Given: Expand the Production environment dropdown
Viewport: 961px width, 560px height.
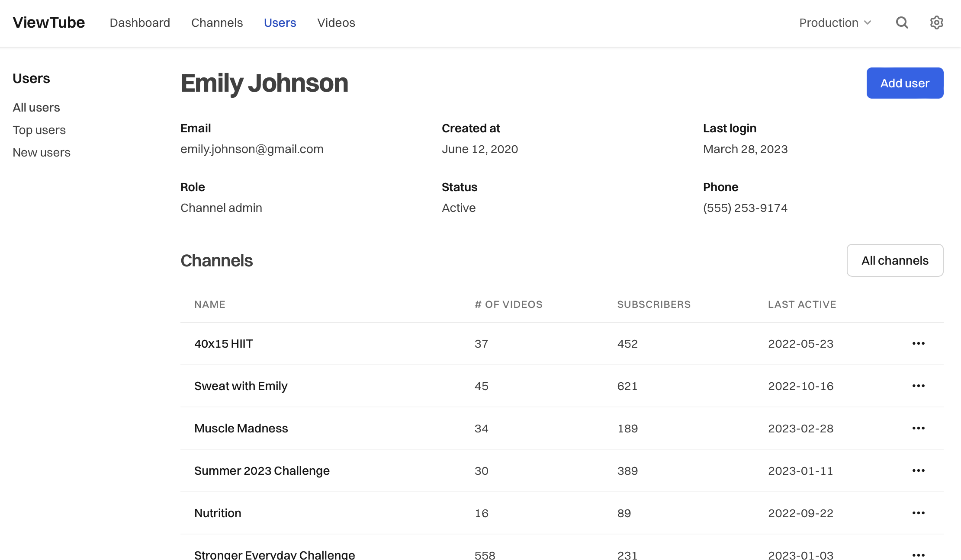Looking at the screenshot, I should pyautogui.click(x=835, y=22).
